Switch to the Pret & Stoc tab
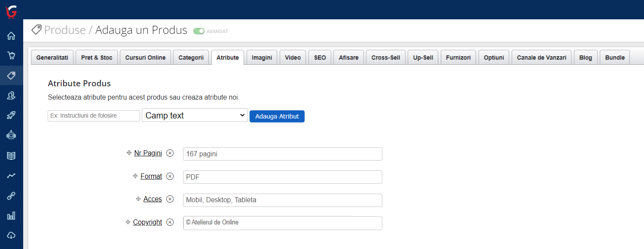Viewport: 644px width, 249px height. (96, 57)
